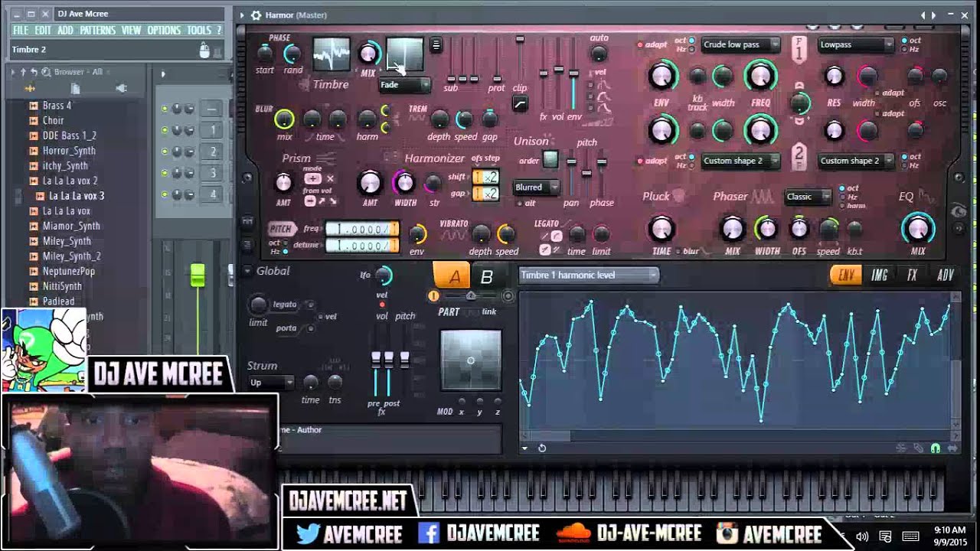Toggle filter 2 adapt LED
980x551 pixels.
click(641, 161)
